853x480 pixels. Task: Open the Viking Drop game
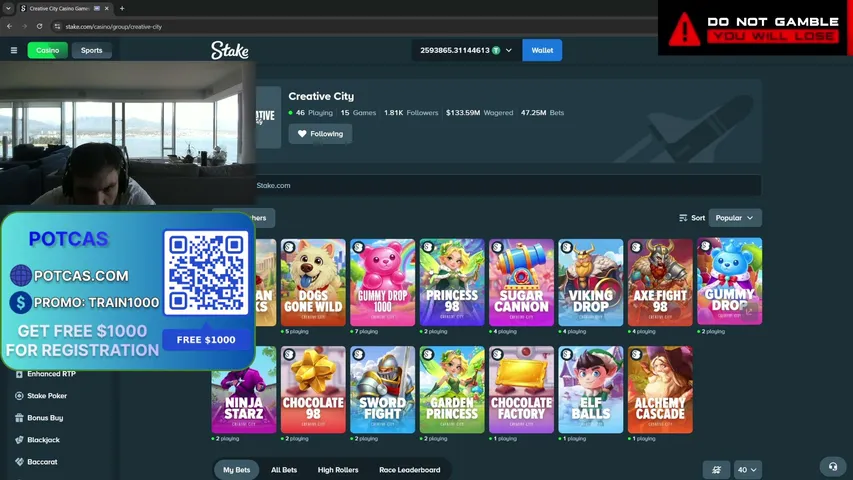[x=591, y=282]
